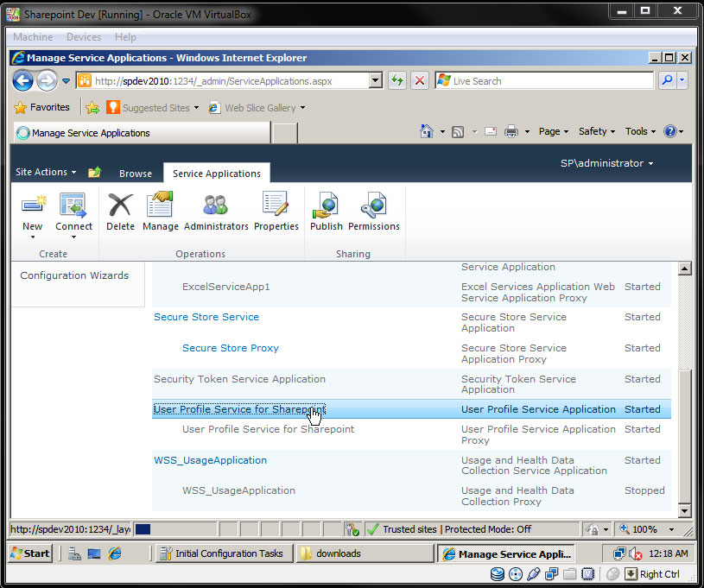The width and height of the screenshot is (704, 588).
Task: Open the VirtualBox Devices menu
Action: coord(84,37)
